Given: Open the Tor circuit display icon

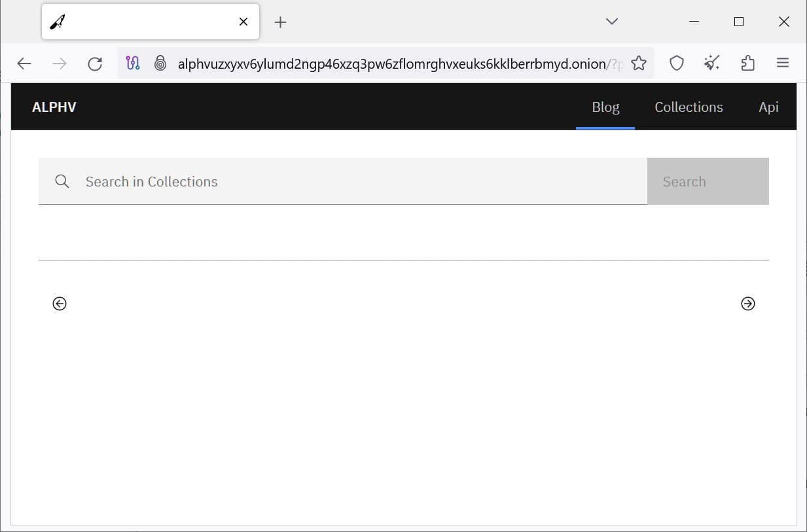Looking at the screenshot, I should 133,63.
